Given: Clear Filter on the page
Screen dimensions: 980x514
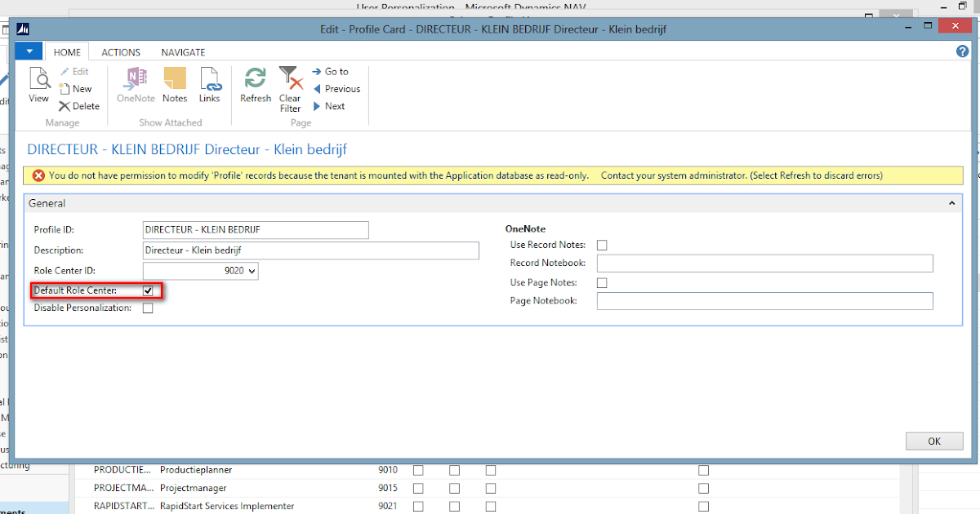Looking at the screenshot, I should point(290,90).
